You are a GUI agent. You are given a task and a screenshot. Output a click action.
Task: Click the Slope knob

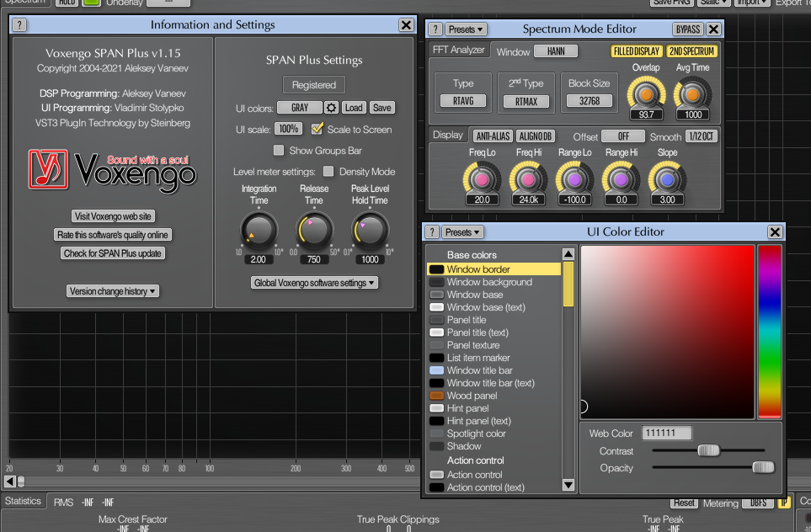pos(667,179)
